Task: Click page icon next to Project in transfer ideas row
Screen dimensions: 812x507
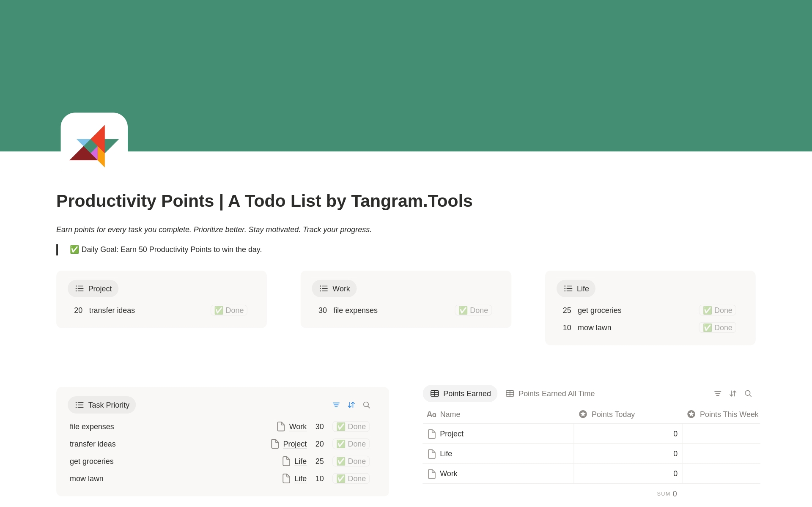Action: pos(275,444)
